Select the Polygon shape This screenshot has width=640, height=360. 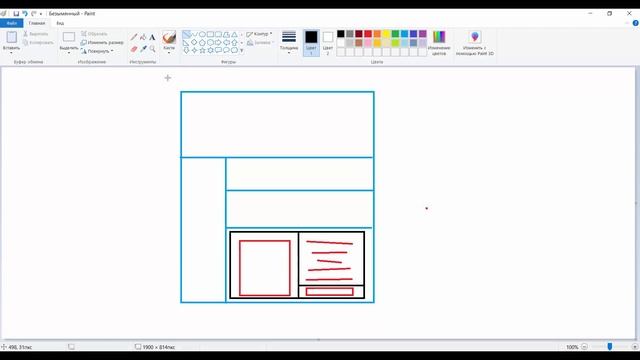click(x=226, y=34)
